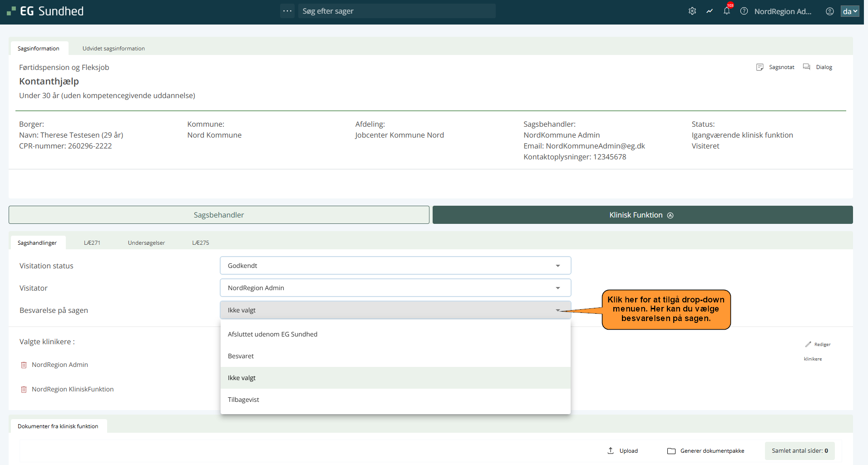Open notifications bell icon
Image resolution: width=868 pixels, height=465 pixels.
[x=727, y=11]
